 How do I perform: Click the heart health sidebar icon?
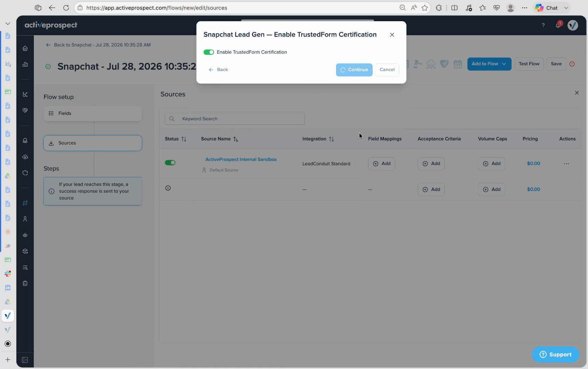click(x=25, y=110)
